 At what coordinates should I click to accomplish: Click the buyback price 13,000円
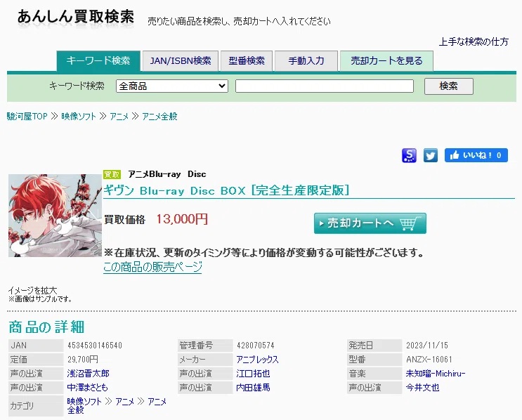[182, 219]
